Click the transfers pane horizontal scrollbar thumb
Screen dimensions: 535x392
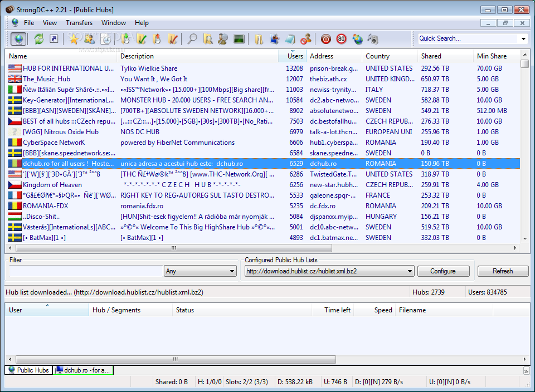tap(176, 359)
